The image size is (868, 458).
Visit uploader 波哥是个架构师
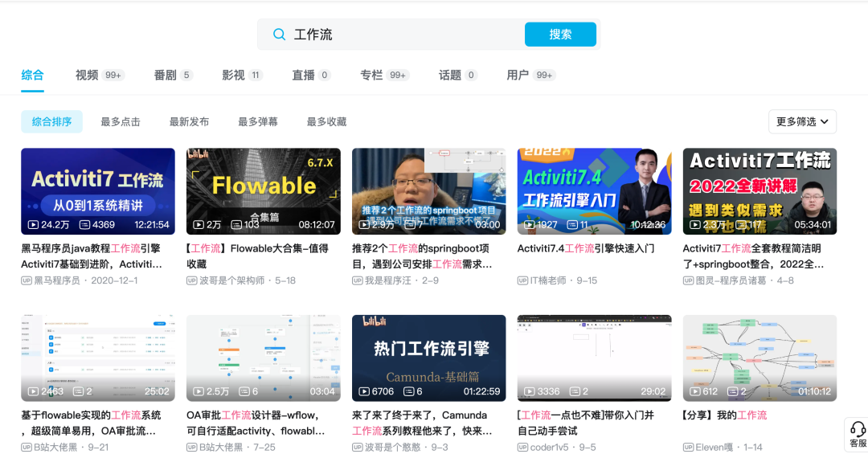click(232, 280)
